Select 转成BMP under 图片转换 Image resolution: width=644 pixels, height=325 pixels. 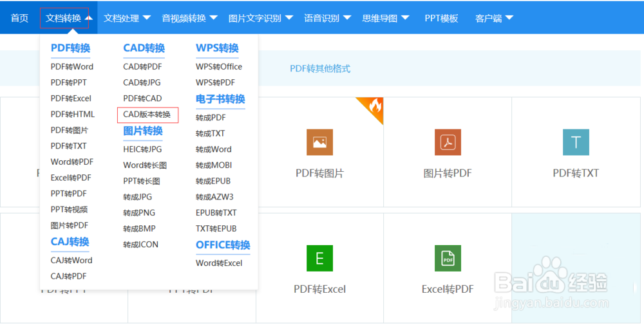point(139,228)
